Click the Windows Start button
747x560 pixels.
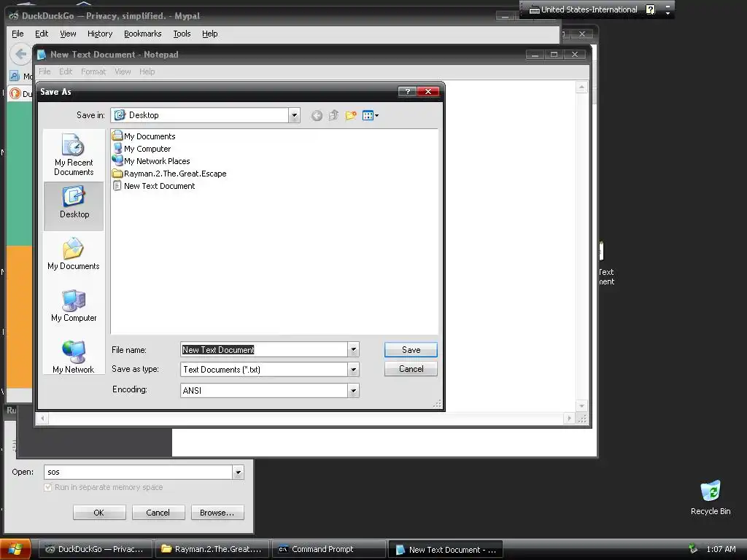[x=16, y=549]
